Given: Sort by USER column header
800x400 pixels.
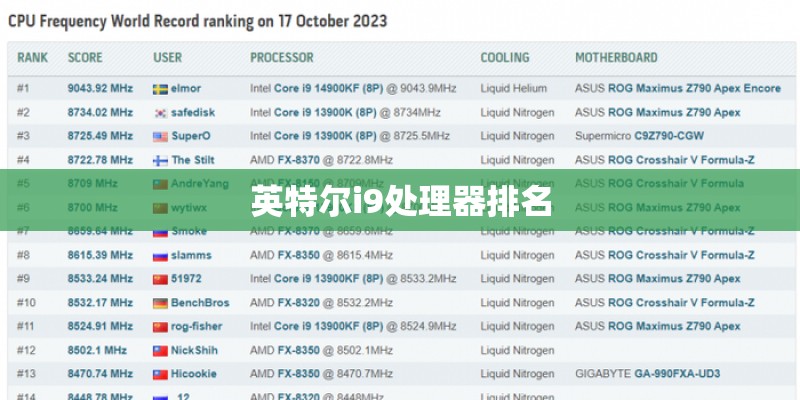Looking at the screenshot, I should [x=167, y=58].
